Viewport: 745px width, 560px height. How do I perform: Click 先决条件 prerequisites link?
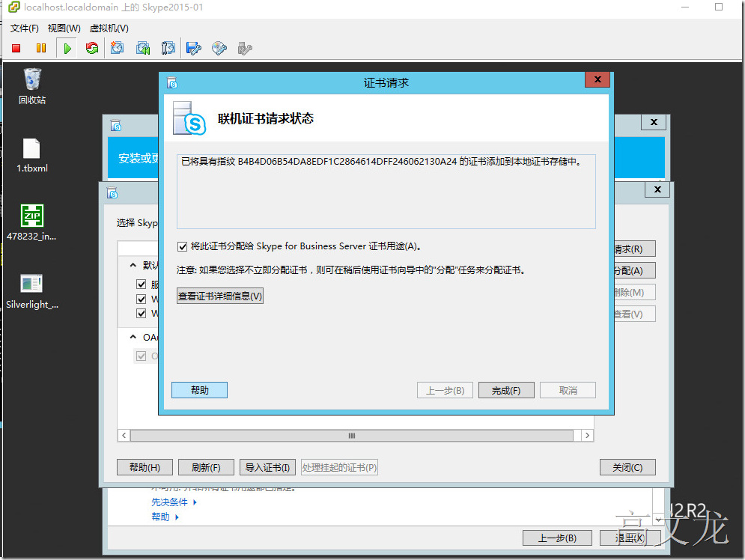point(170,502)
